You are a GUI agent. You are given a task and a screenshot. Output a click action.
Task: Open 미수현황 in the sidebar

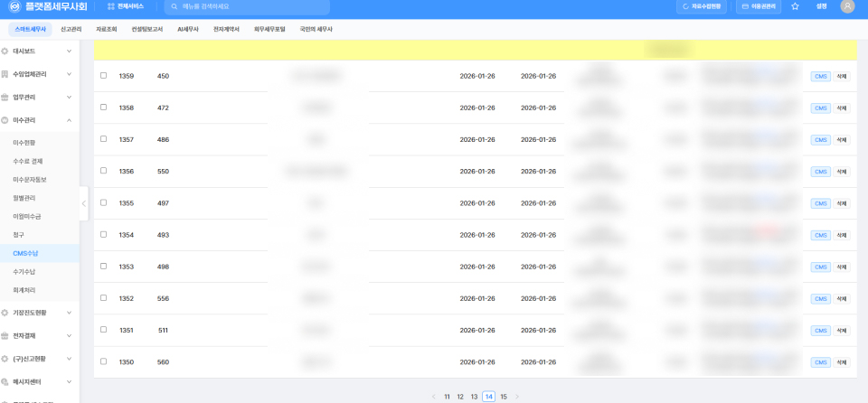(x=24, y=143)
